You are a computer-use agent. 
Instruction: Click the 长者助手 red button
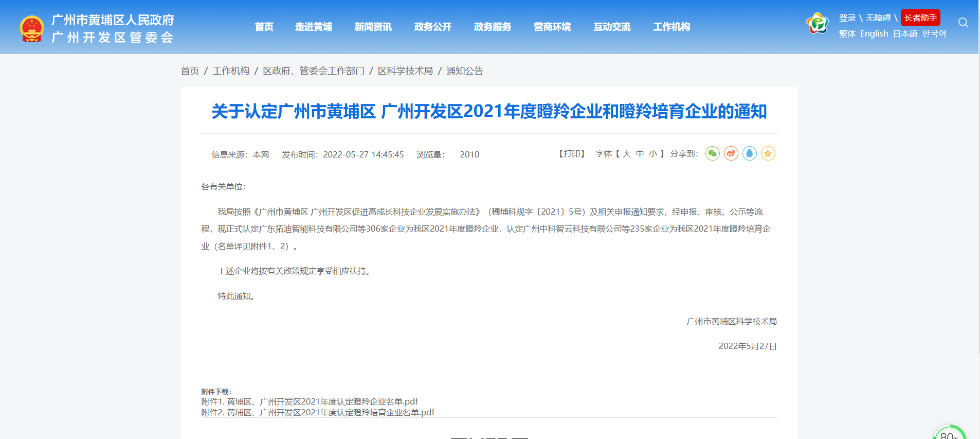tap(920, 18)
